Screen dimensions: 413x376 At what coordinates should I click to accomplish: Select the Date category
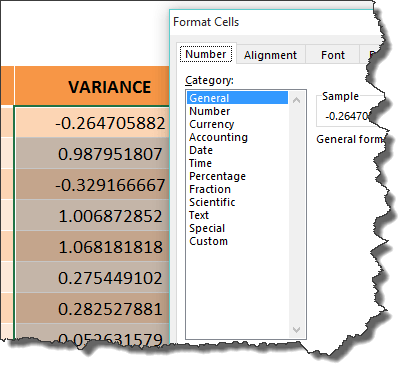coord(201,150)
